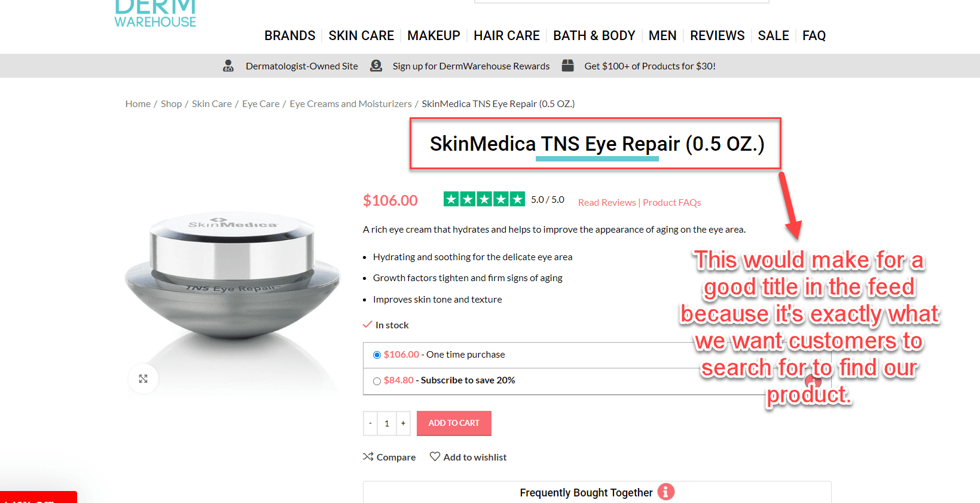980x503 pixels.
Task: Select the SALE navigation item
Action: click(773, 35)
